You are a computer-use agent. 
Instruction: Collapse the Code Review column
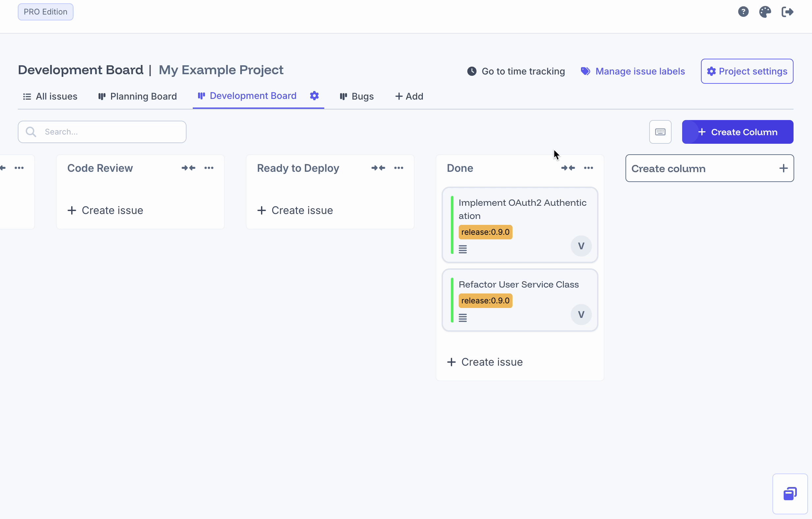[188, 168]
